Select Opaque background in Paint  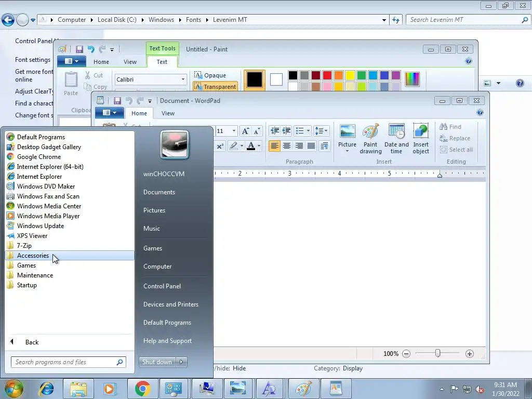(x=210, y=75)
